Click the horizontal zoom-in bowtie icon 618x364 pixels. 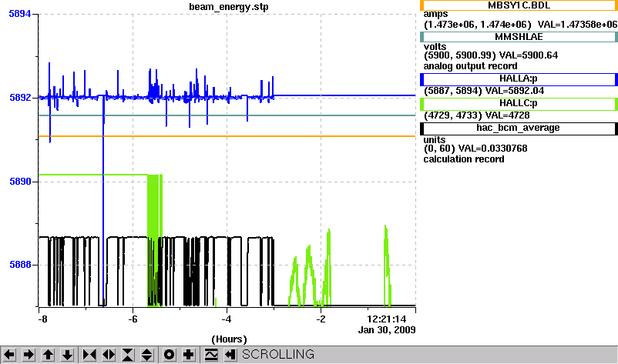89,355
